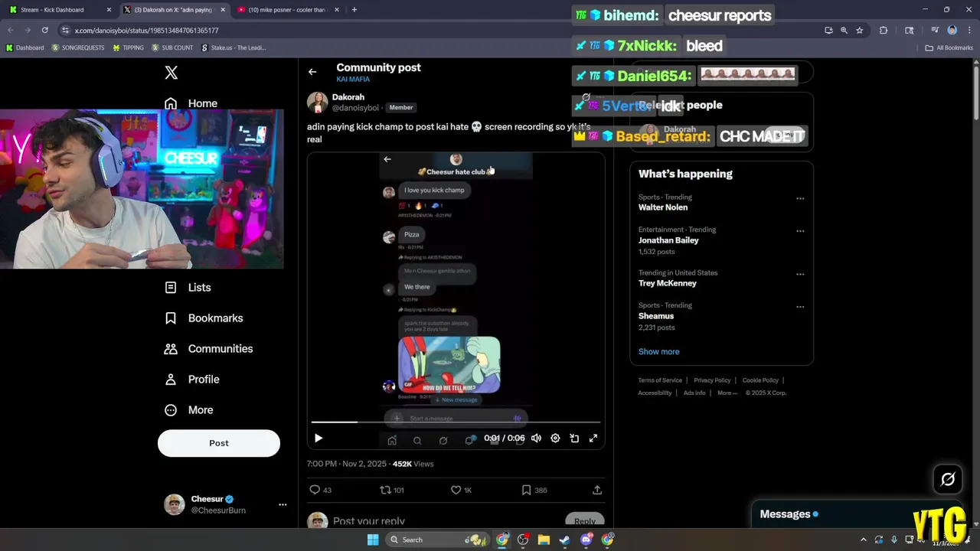The image size is (980, 551).
Task: Click Show more under trends
Action: tap(658, 352)
